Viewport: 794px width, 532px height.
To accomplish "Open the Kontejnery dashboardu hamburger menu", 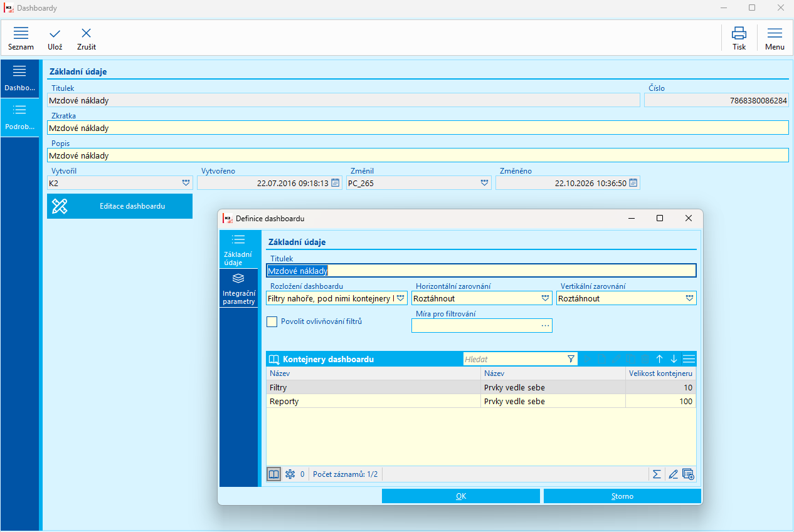I will (x=689, y=359).
